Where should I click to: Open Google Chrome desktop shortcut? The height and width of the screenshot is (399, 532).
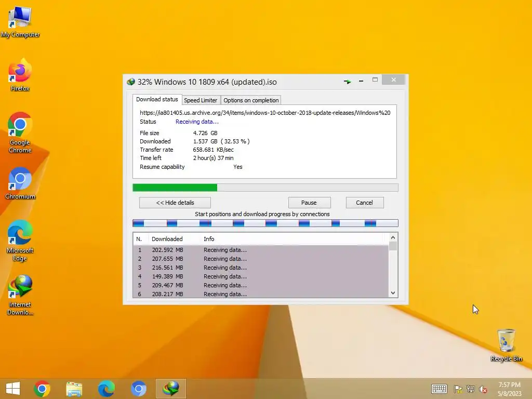pyautogui.click(x=20, y=132)
